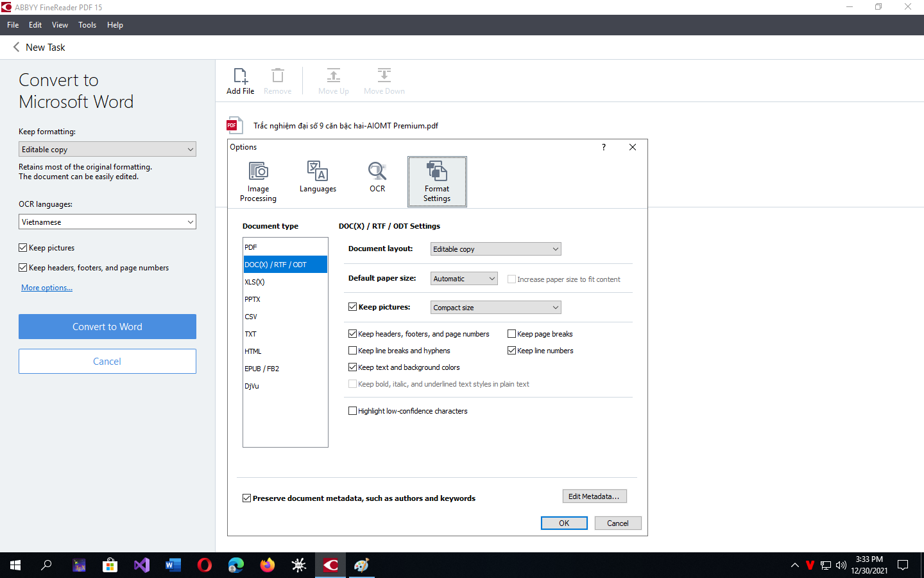
Task: Click the PDF file icon in list
Action: [x=235, y=125]
